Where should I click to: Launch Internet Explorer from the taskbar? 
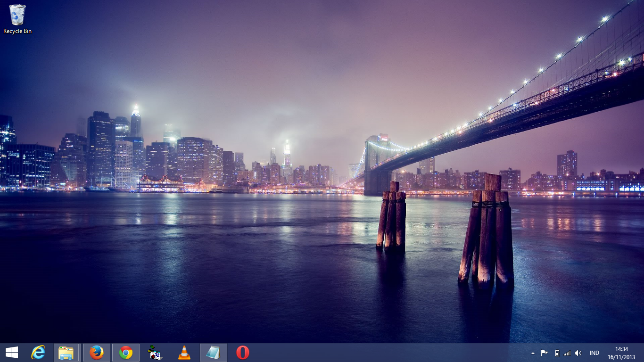pyautogui.click(x=38, y=352)
